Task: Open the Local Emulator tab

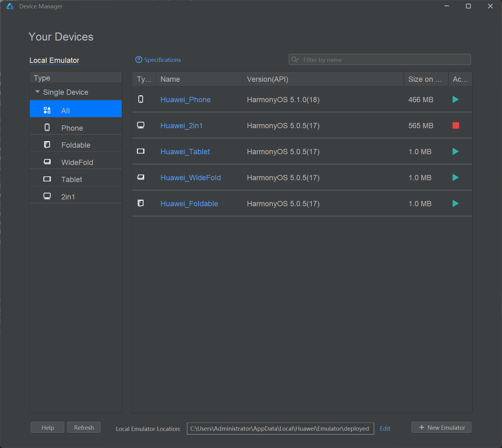Action: pos(54,60)
